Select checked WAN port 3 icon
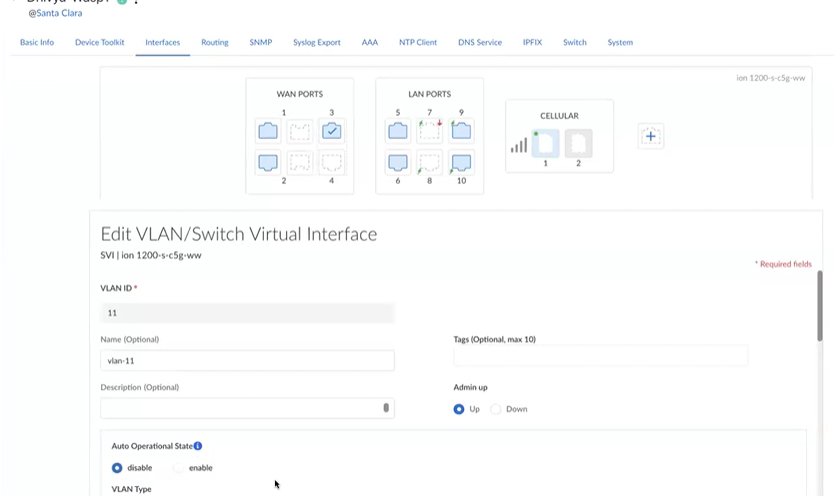The height and width of the screenshot is (496, 834). tap(332, 131)
